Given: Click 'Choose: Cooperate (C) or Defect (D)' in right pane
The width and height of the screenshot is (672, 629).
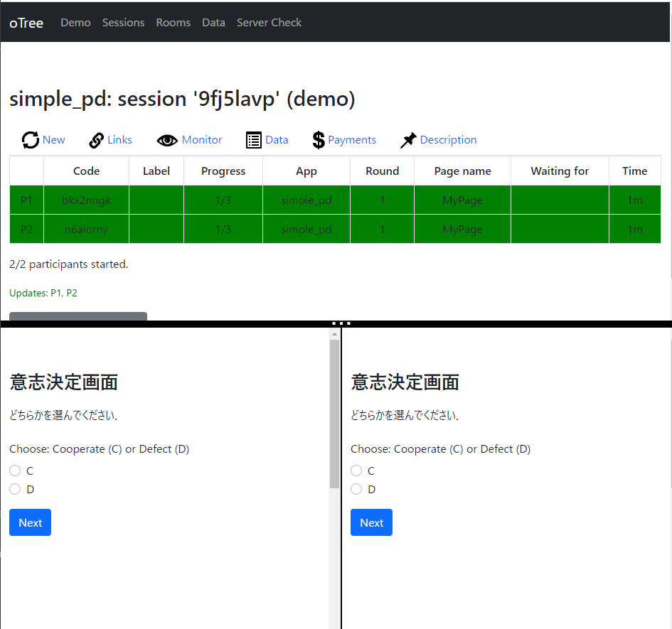Looking at the screenshot, I should (441, 449).
